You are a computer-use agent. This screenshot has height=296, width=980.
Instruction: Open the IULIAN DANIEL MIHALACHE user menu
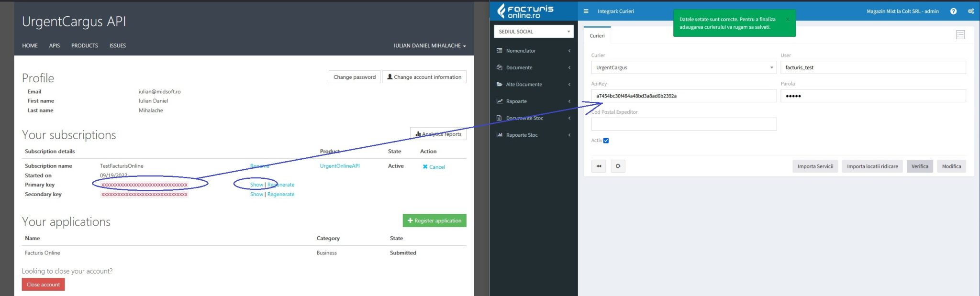430,46
